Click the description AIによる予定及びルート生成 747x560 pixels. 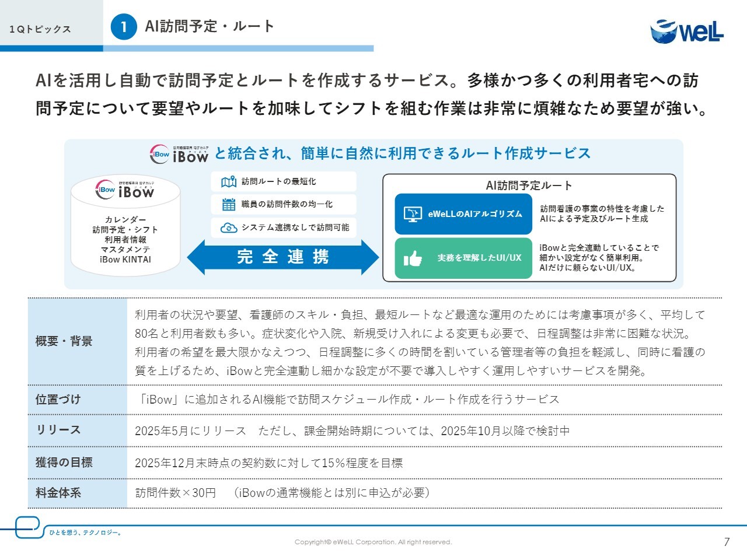pyautogui.click(x=594, y=219)
